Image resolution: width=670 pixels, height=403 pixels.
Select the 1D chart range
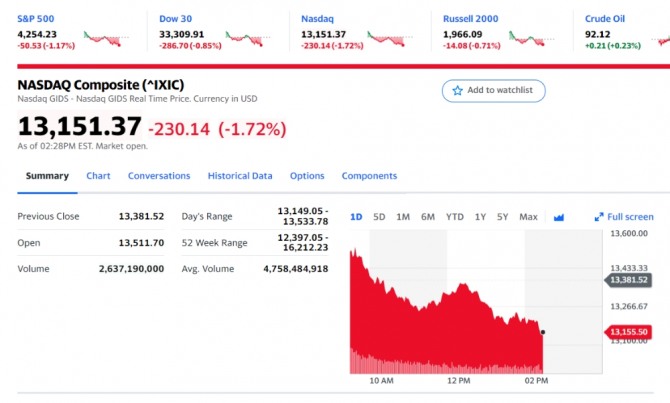pos(356,217)
